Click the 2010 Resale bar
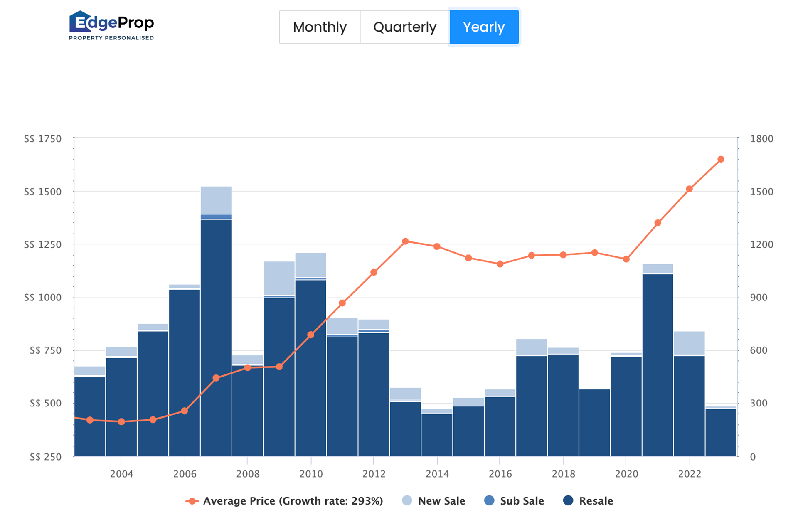 point(311,368)
